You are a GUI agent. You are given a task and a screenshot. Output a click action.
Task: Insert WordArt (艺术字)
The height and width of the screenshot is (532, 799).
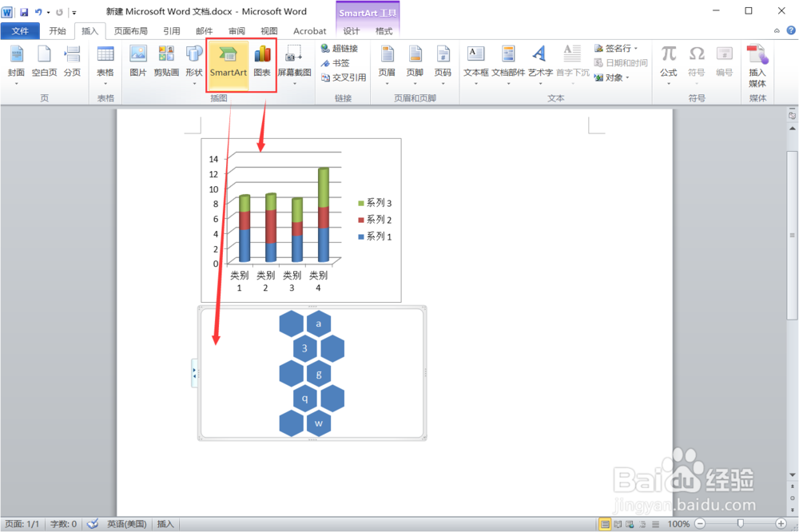point(540,65)
